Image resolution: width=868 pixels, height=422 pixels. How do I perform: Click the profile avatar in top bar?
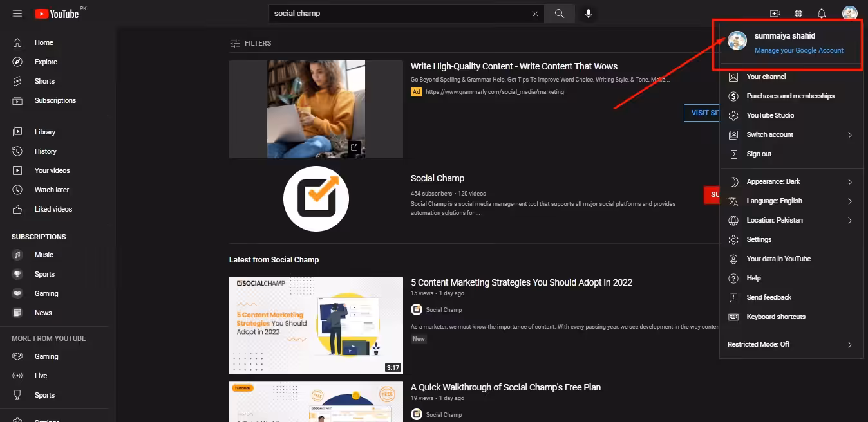[849, 14]
